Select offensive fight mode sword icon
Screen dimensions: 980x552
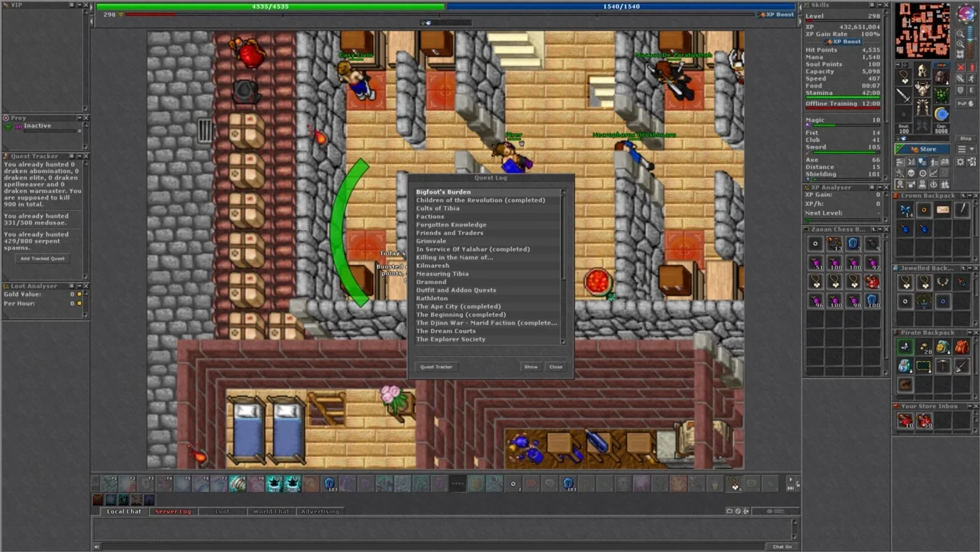tap(961, 78)
